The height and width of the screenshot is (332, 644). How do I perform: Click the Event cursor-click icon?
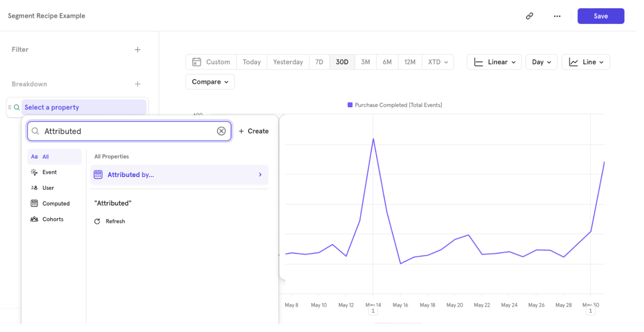[34, 172]
